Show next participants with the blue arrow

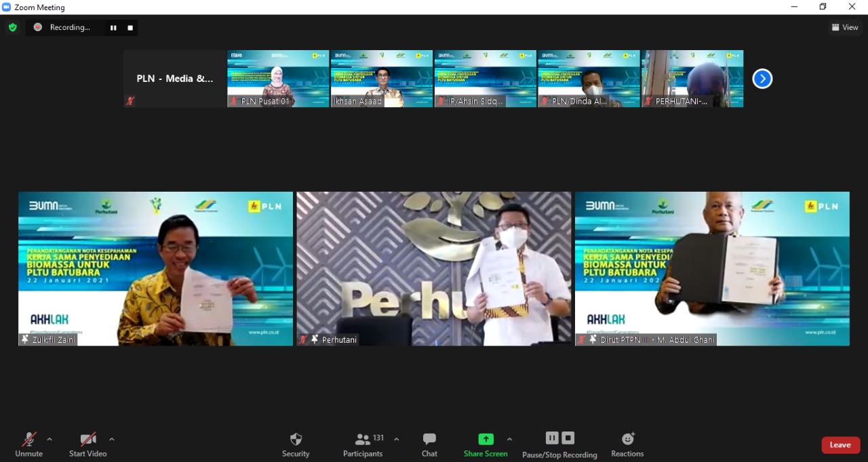click(x=762, y=79)
